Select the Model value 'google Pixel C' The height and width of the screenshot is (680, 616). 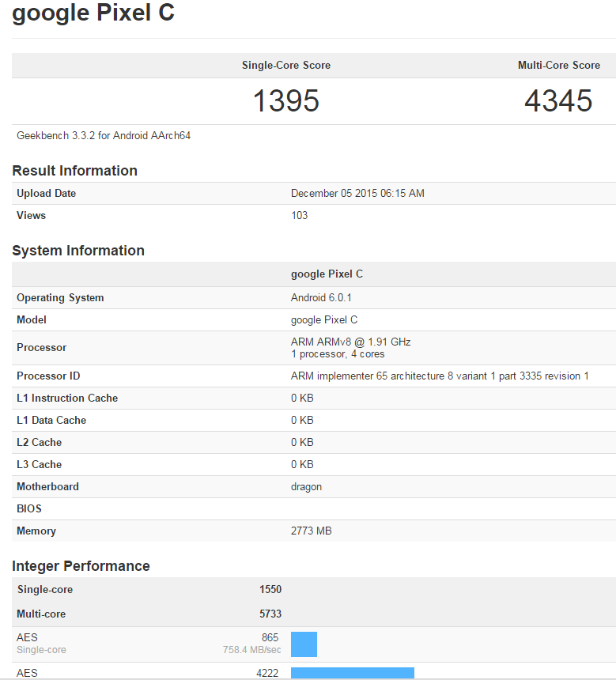coord(324,320)
